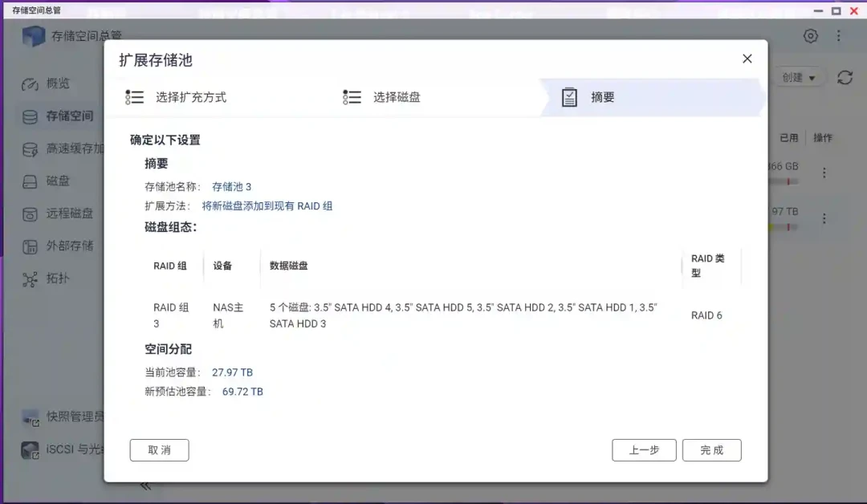Click the 数据磁盘 column header
The height and width of the screenshot is (504, 867).
[x=289, y=266]
